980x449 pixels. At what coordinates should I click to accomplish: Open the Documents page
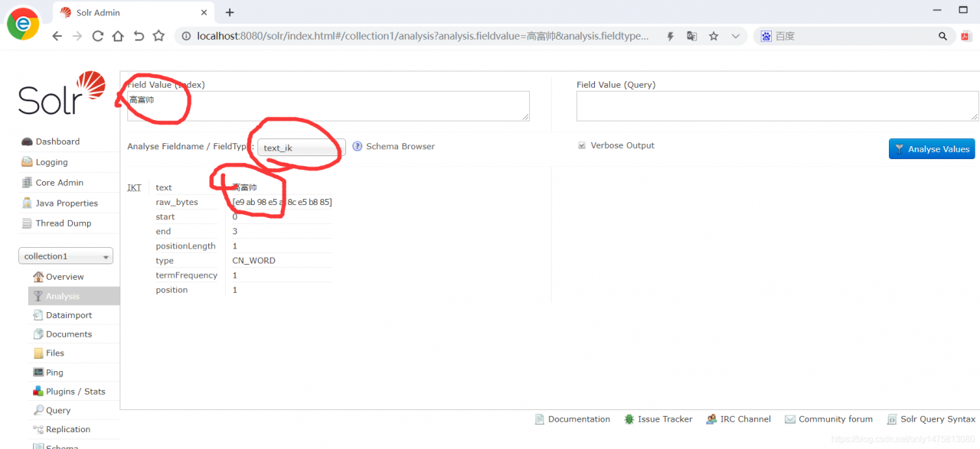pyautogui.click(x=69, y=334)
